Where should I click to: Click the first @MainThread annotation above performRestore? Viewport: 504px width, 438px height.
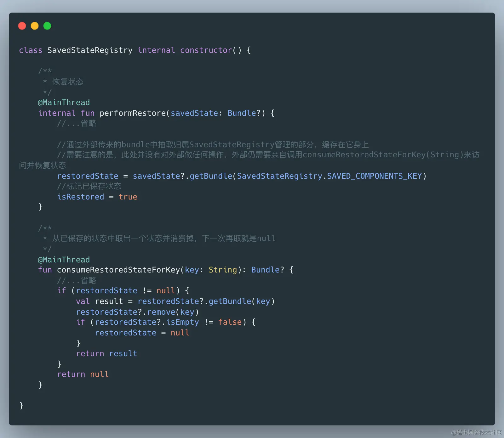(64, 103)
